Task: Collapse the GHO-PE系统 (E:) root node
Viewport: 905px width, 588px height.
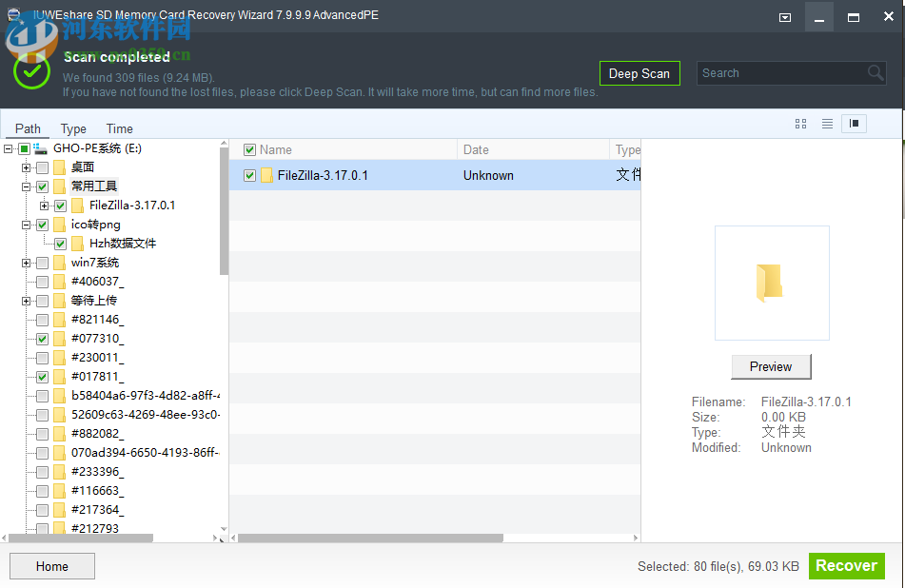Action: [8, 149]
